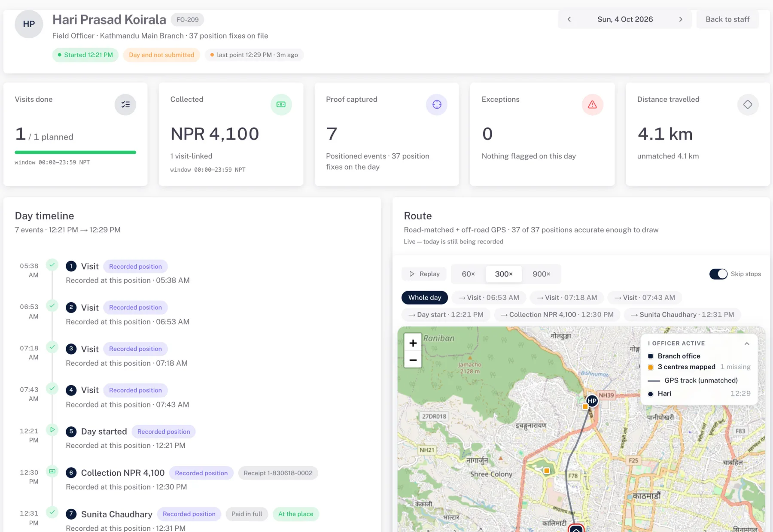
Task: Set replay speed to 60×
Action: tap(469, 274)
